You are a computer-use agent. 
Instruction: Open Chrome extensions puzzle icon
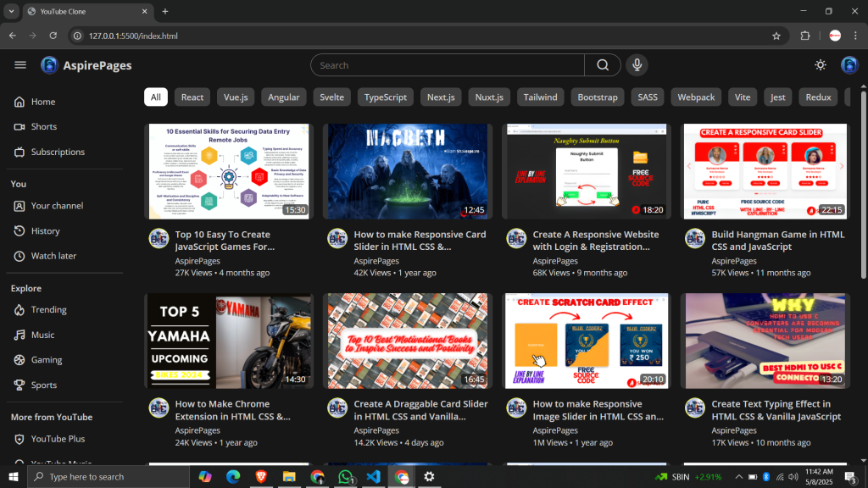[805, 36]
